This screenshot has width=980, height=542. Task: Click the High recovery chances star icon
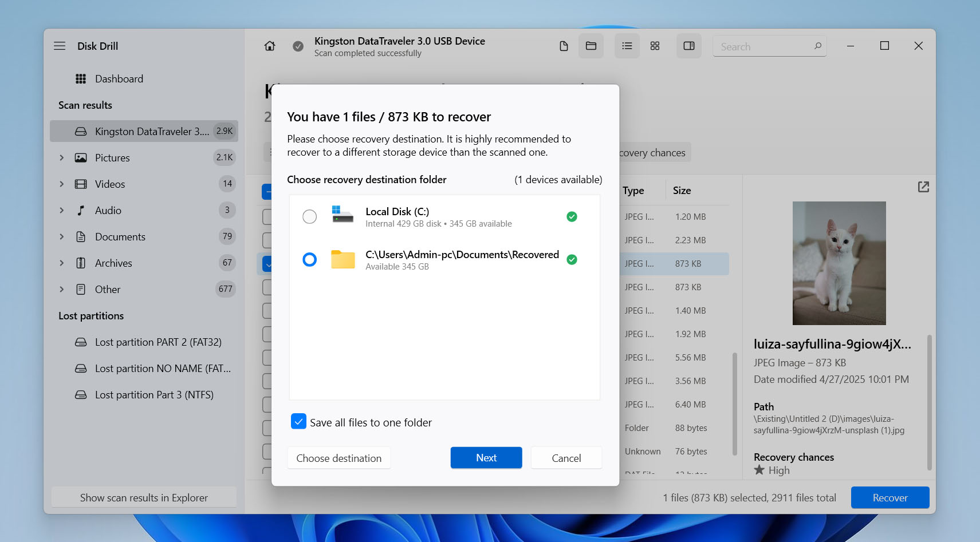[x=759, y=470]
